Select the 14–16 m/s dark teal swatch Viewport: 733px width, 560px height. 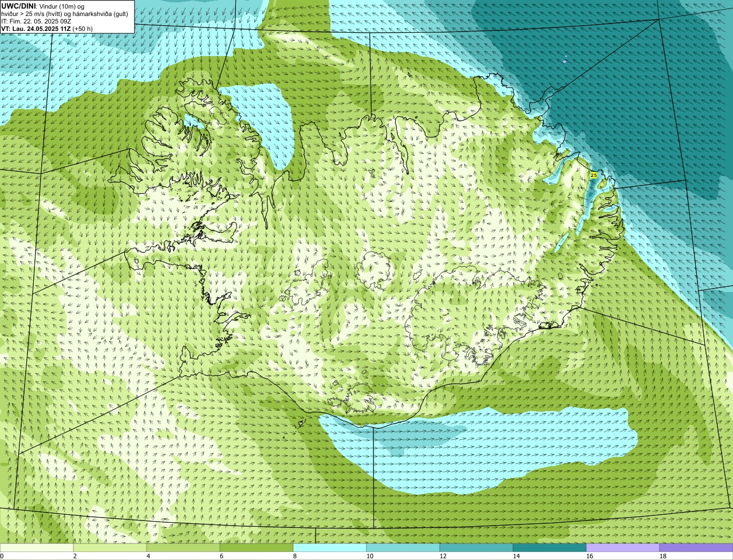coord(550,547)
